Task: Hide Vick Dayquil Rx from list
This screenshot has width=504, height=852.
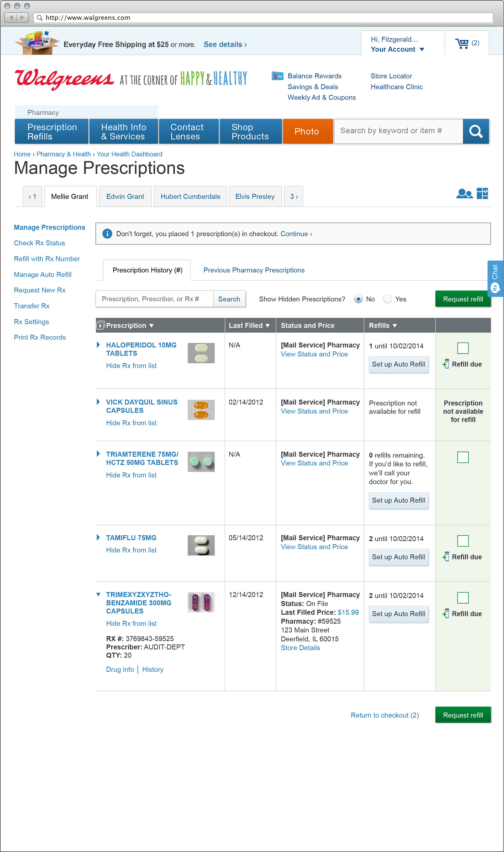Action: (x=131, y=423)
